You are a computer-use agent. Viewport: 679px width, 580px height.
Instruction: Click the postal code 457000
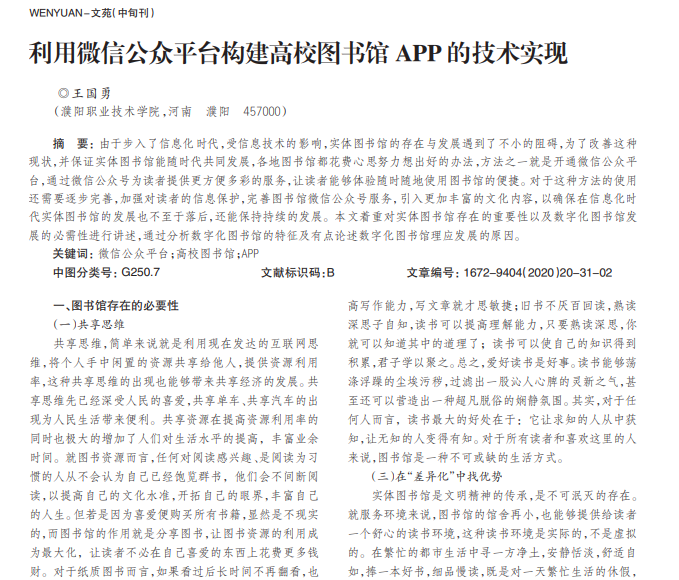coord(263,112)
